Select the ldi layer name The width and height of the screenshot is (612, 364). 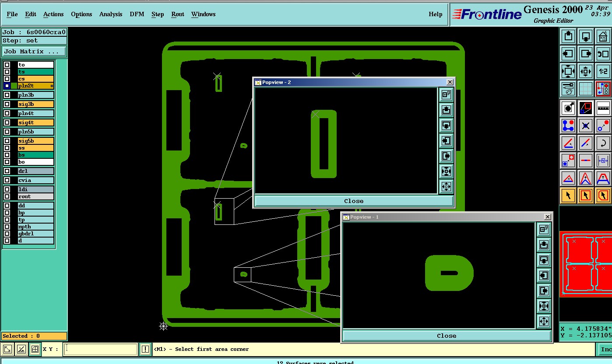[36, 189]
